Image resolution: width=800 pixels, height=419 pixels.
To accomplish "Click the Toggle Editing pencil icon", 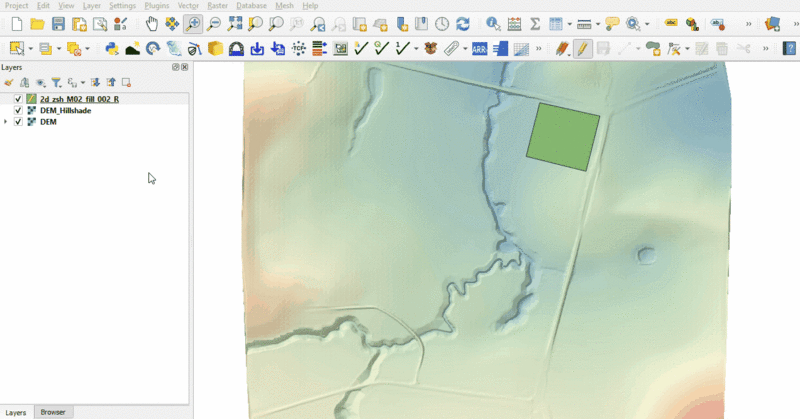I will click(583, 48).
